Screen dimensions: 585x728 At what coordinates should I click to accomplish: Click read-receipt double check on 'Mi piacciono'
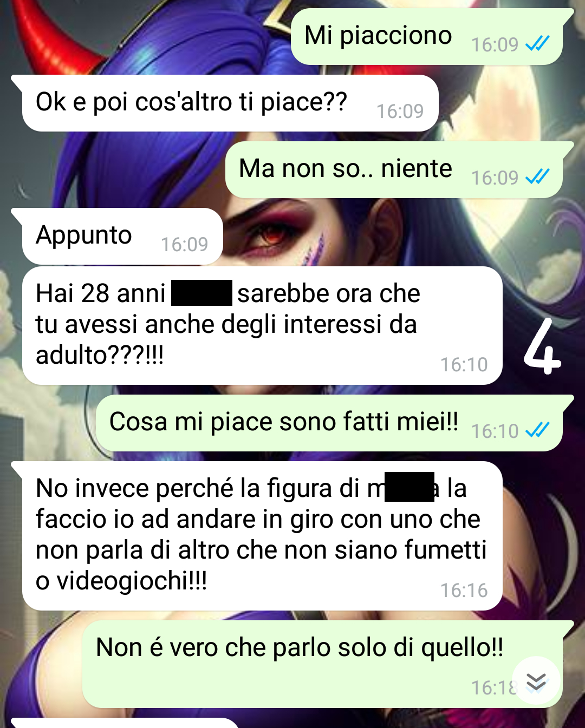pos(537,43)
